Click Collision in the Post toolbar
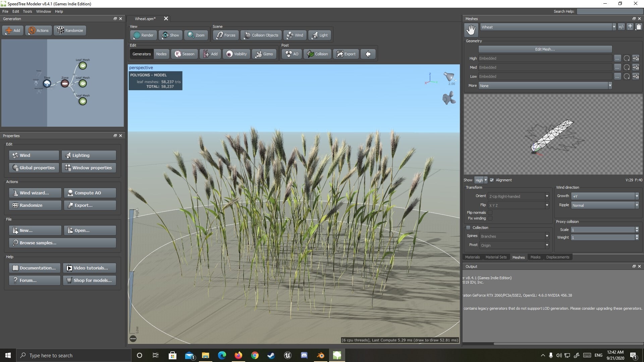644x362 pixels. 317,54
